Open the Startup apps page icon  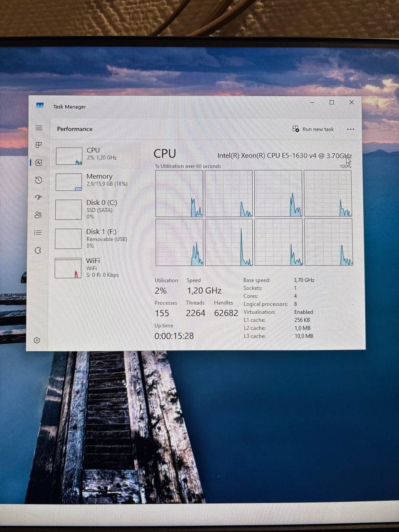coord(39,197)
